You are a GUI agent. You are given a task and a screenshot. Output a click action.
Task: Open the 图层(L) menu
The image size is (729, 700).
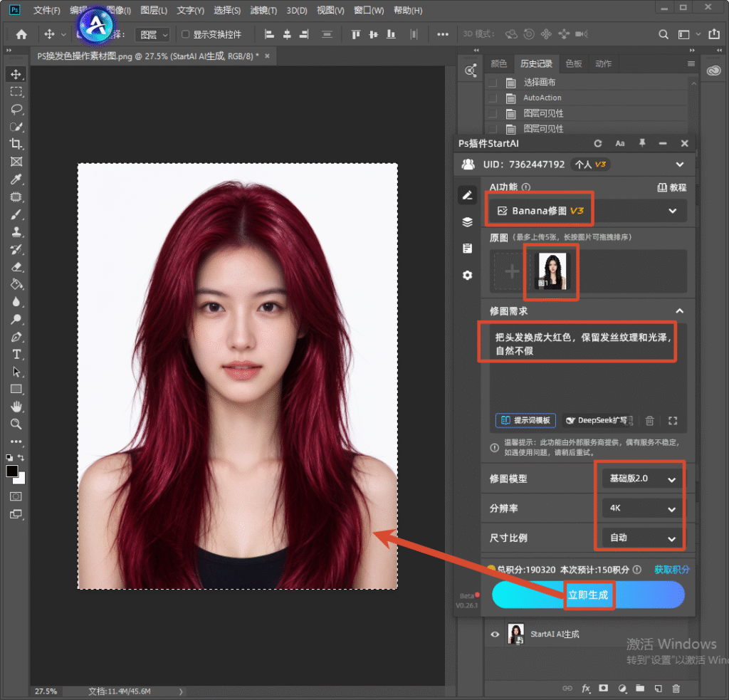(154, 10)
